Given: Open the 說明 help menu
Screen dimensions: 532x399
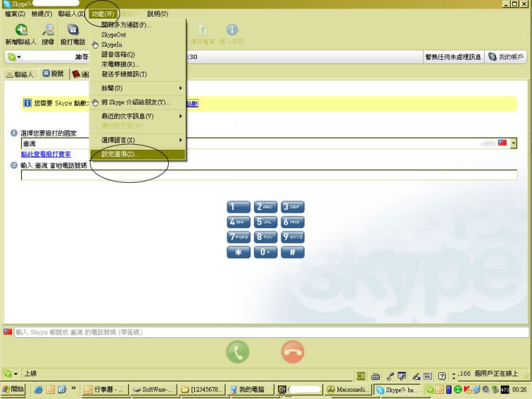Looking at the screenshot, I should click(x=158, y=14).
